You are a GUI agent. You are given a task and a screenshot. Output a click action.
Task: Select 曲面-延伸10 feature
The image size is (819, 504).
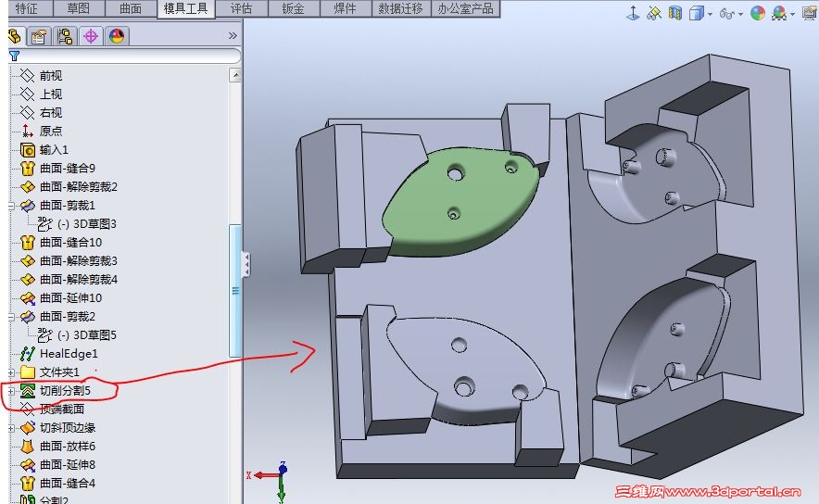pyautogui.click(x=70, y=297)
